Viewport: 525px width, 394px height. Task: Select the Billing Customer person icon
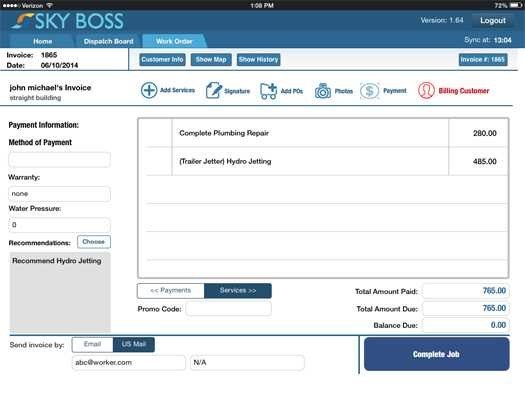(426, 90)
